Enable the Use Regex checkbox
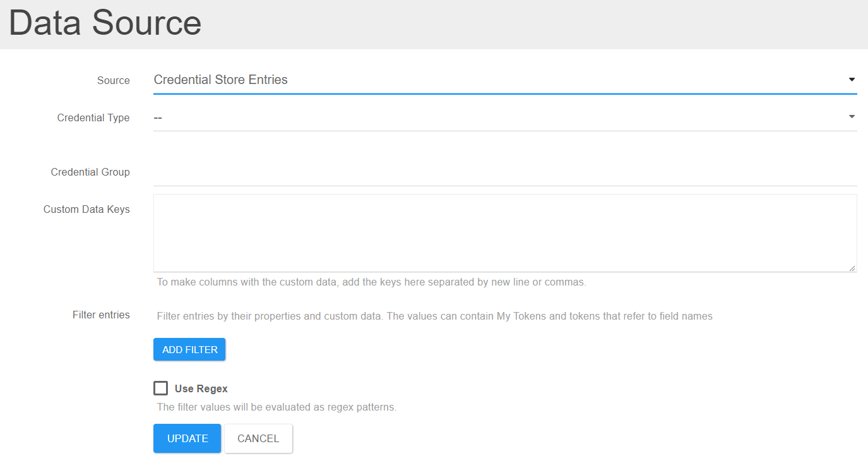 click(x=160, y=388)
